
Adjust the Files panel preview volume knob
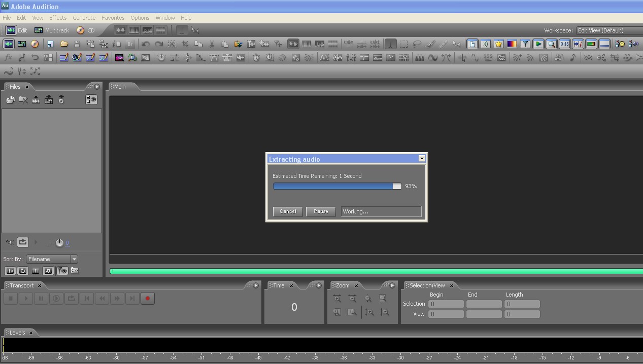coord(59,243)
